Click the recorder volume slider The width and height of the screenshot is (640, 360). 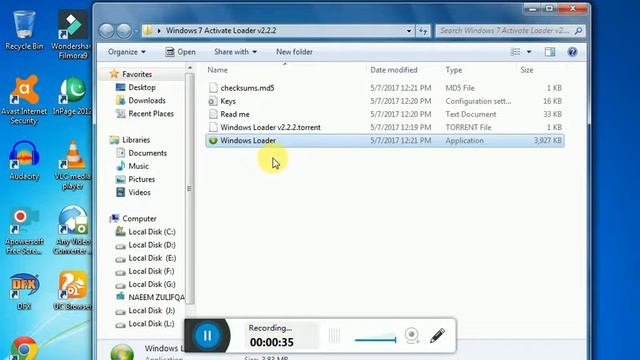tap(376, 339)
